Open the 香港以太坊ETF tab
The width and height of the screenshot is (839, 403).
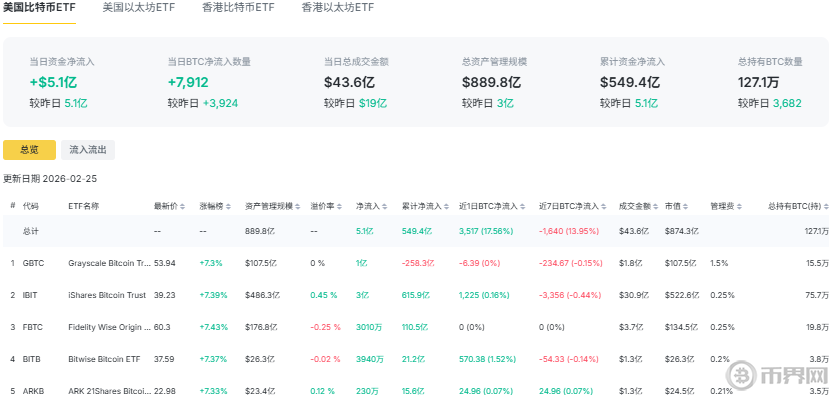[338, 8]
